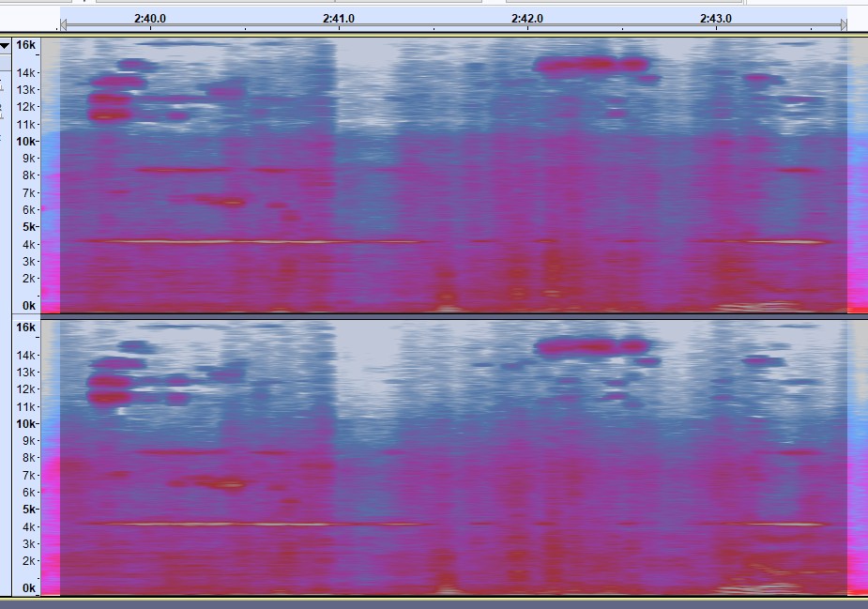The height and width of the screenshot is (609, 868).
Task: Click the 4k label on upper channel scale
Action: pyautogui.click(x=29, y=244)
